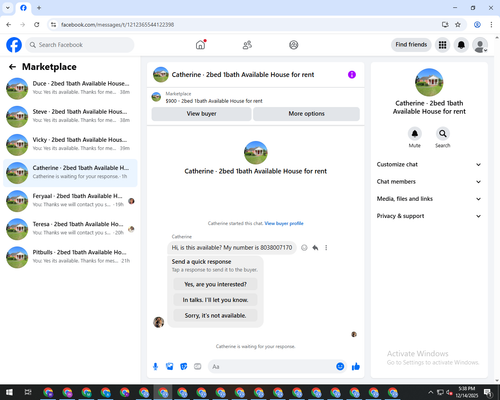Open Pitbulls conversation in Marketplace list

coord(70,257)
